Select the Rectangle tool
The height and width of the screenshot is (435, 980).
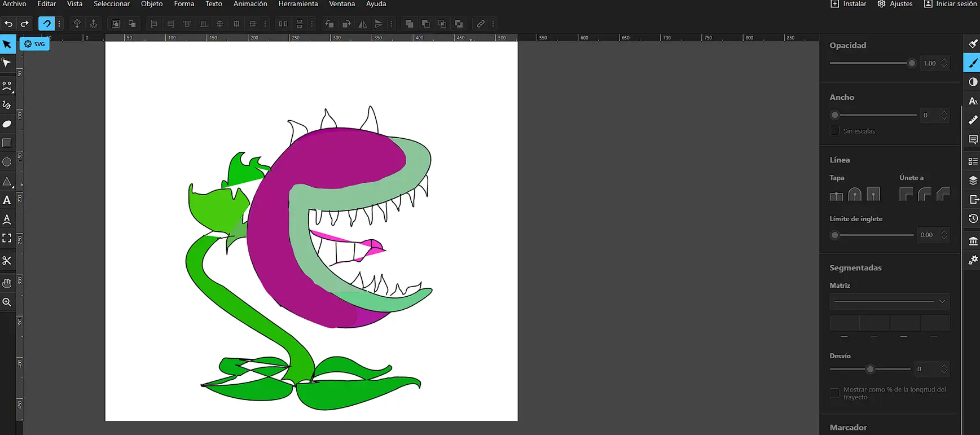[x=7, y=143]
